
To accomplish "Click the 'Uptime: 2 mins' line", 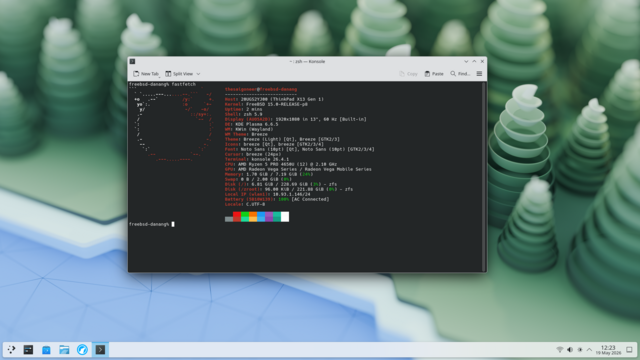I will point(244,109).
